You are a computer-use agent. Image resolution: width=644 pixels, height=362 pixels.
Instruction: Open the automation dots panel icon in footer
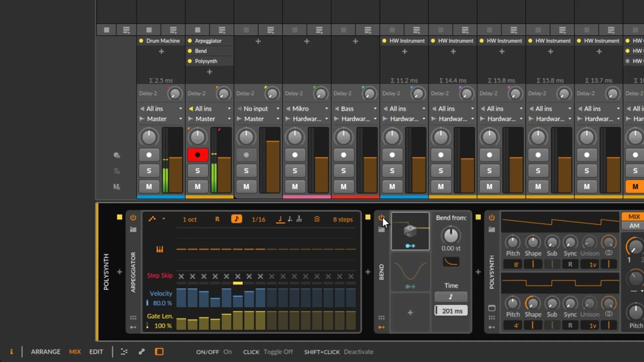pos(124,351)
